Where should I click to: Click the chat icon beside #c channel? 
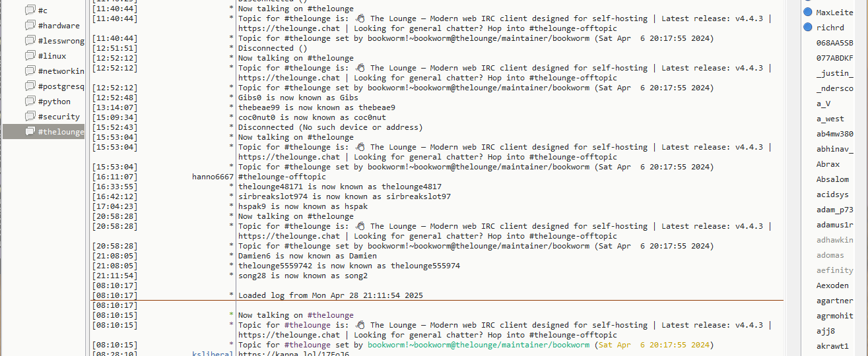coord(30,11)
